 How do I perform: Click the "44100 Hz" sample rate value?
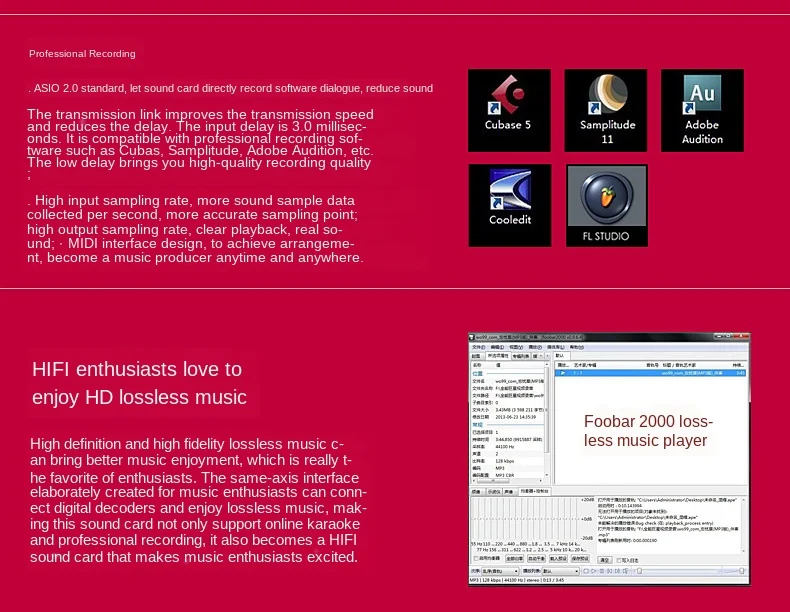tap(505, 447)
